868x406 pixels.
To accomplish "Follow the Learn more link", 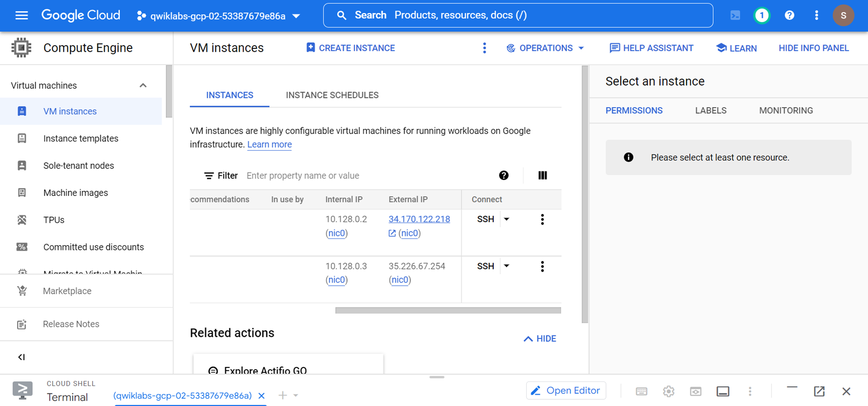I will click(270, 144).
